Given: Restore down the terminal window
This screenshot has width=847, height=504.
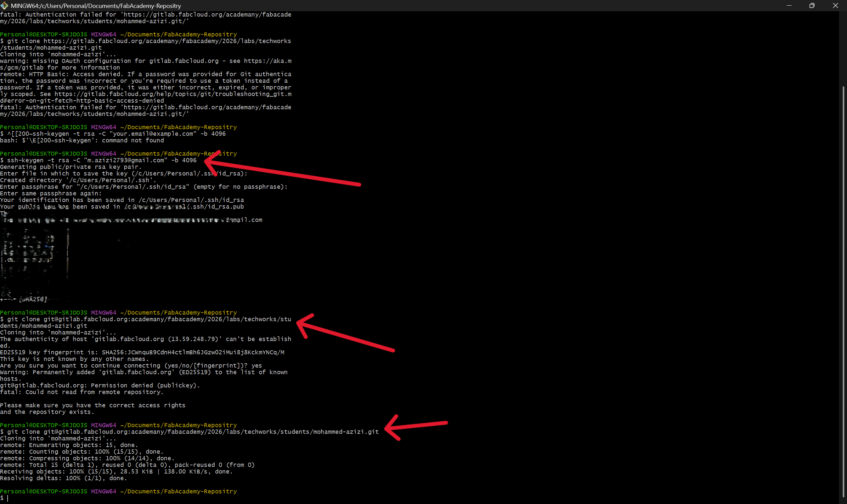Looking at the screenshot, I should click(812, 5).
